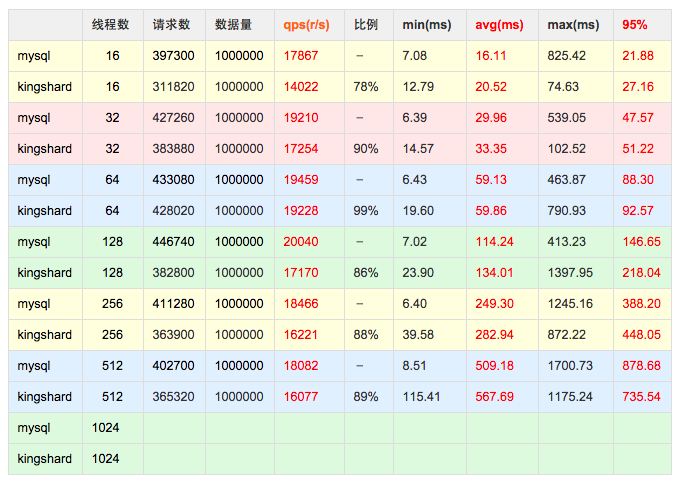Select the 99% ratio cell
682x485 pixels.
coord(366,211)
